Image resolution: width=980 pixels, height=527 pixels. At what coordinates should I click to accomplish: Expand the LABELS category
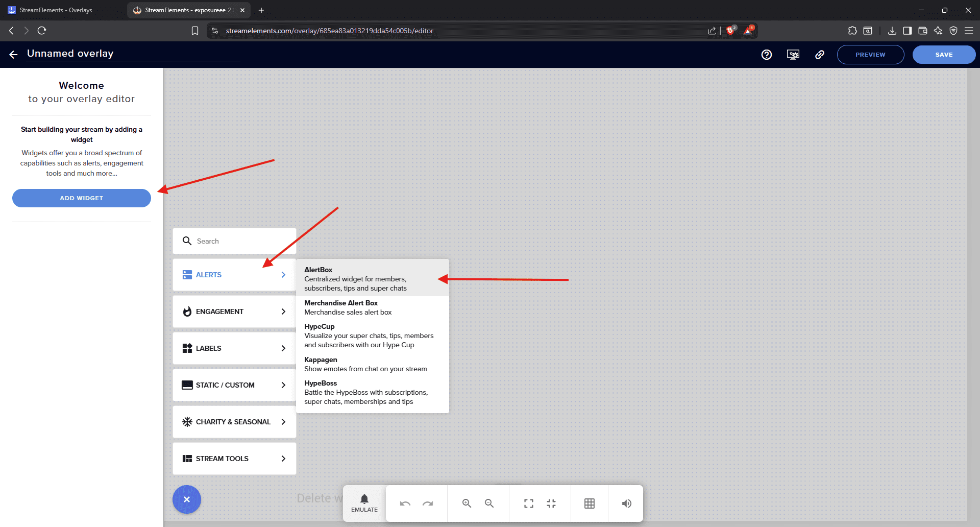click(234, 348)
